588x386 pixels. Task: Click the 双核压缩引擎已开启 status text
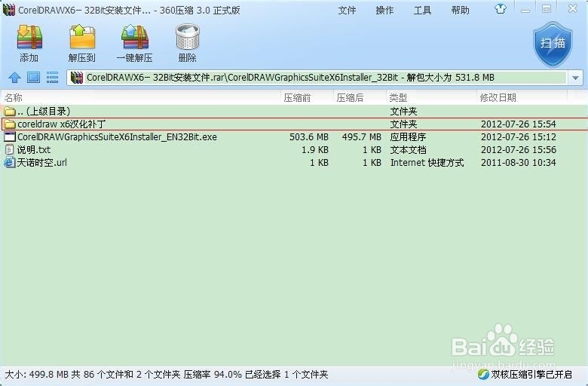531,375
